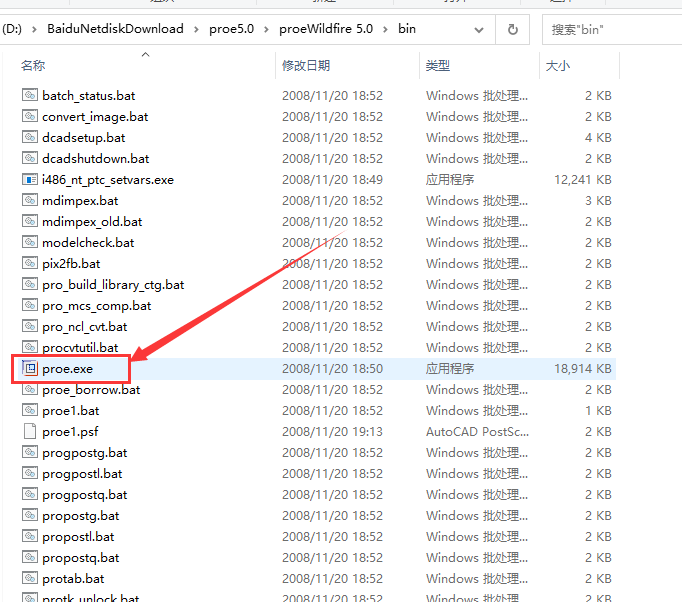Sort files by the 名称 column header
This screenshot has width=682, height=613.
[33, 66]
